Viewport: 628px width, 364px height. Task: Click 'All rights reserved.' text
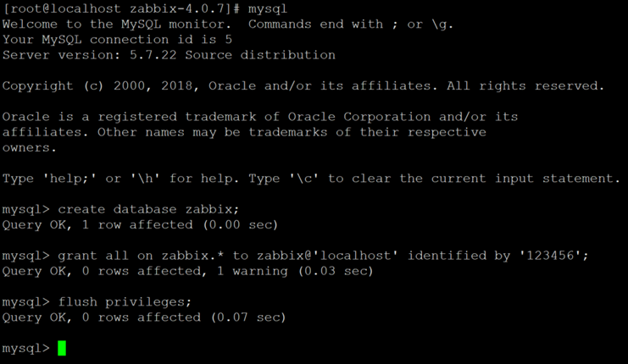pyautogui.click(x=525, y=86)
